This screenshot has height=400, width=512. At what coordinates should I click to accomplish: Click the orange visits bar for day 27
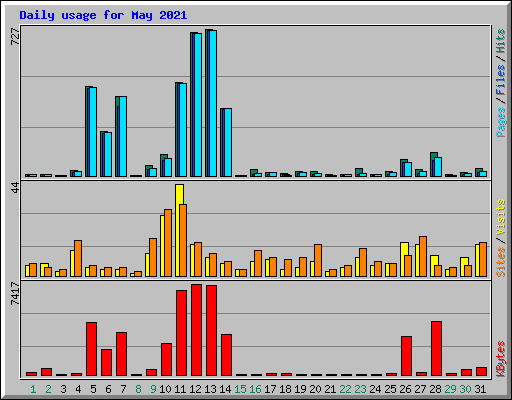click(x=423, y=256)
